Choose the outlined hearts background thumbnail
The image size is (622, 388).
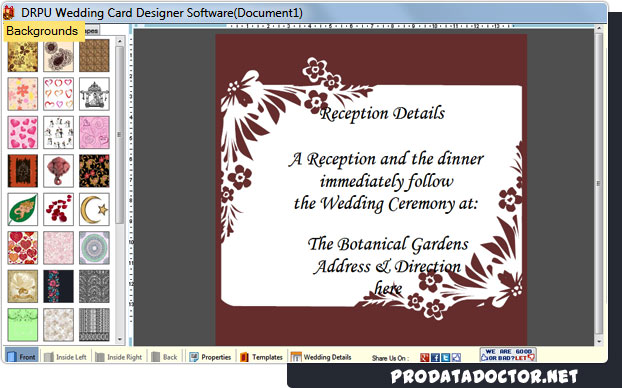[x=58, y=94]
